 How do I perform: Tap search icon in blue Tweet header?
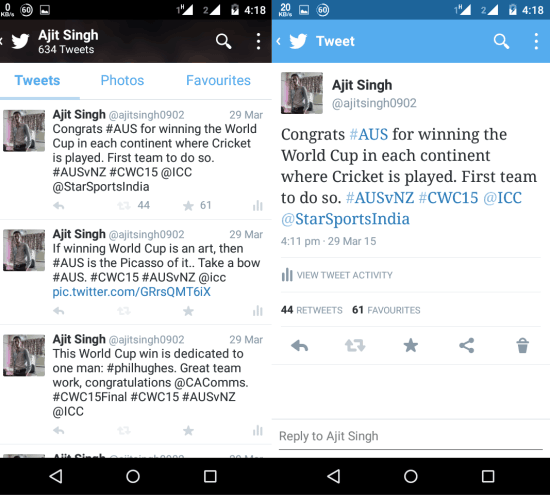click(501, 41)
